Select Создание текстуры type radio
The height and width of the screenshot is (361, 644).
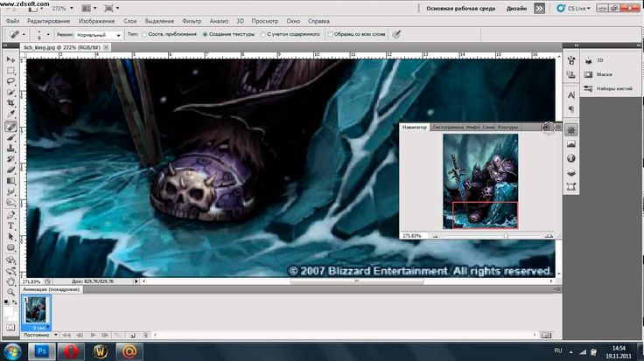pos(205,34)
